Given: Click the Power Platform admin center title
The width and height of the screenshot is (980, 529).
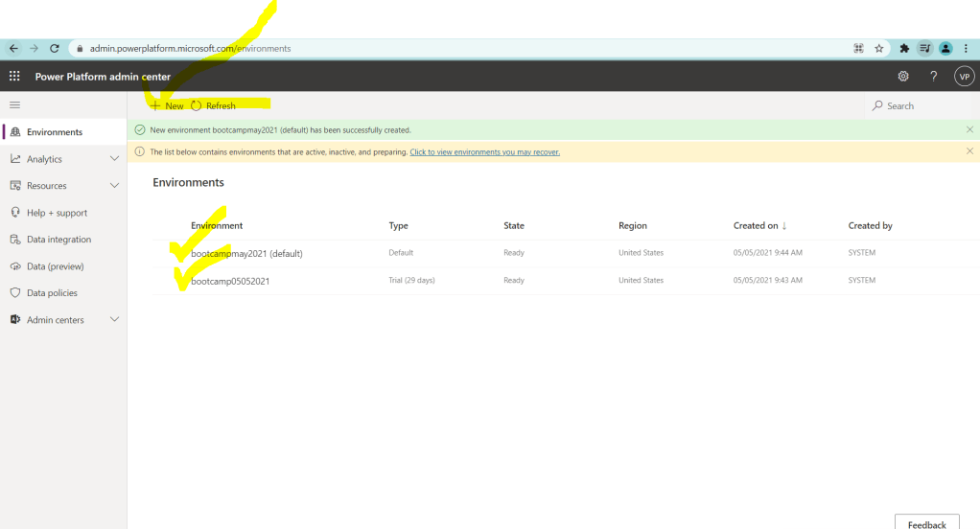Looking at the screenshot, I should tap(103, 77).
